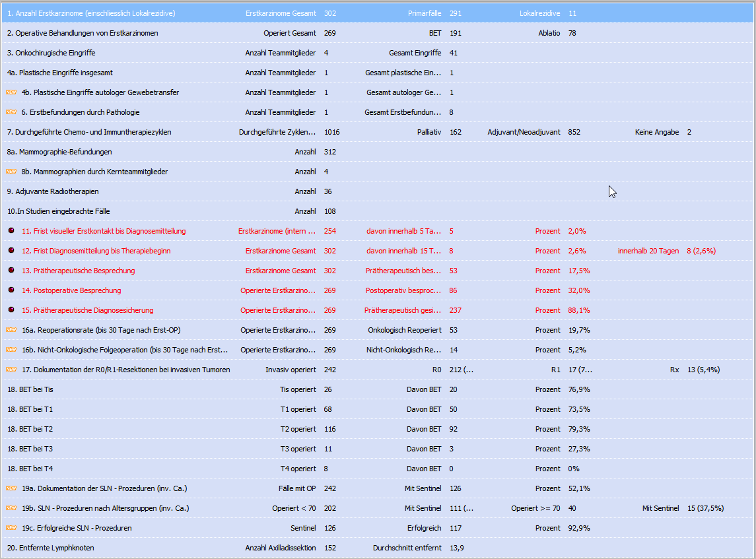Click the NEW badge beside 16b. Nicht-Onkologische Folgeoperation

coord(11,349)
